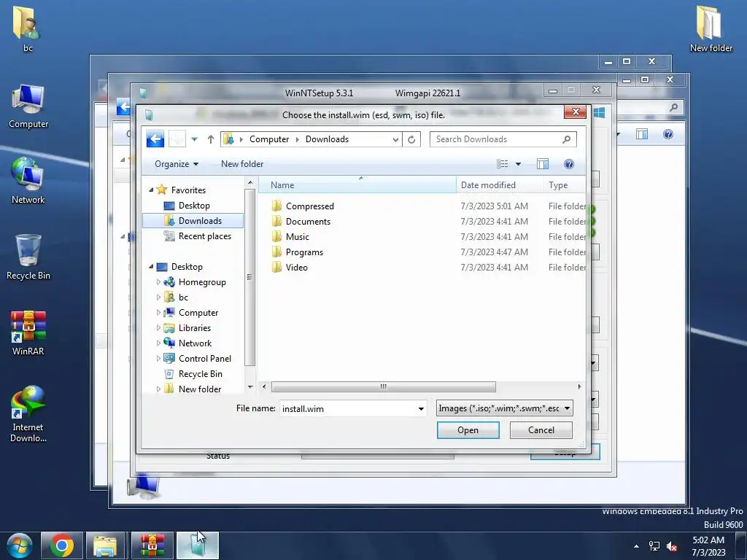The width and height of the screenshot is (747, 560).
Task: Select Desktop under Favorites
Action: [x=194, y=205]
